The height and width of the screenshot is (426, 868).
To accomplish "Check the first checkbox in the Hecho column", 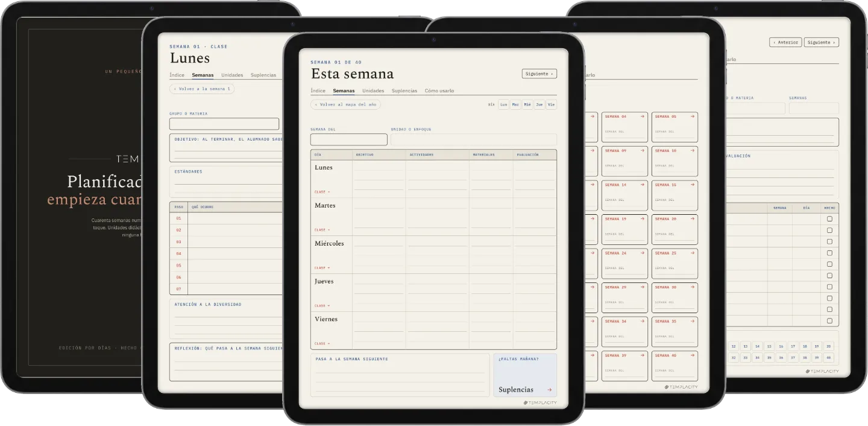I will pos(829,219).
